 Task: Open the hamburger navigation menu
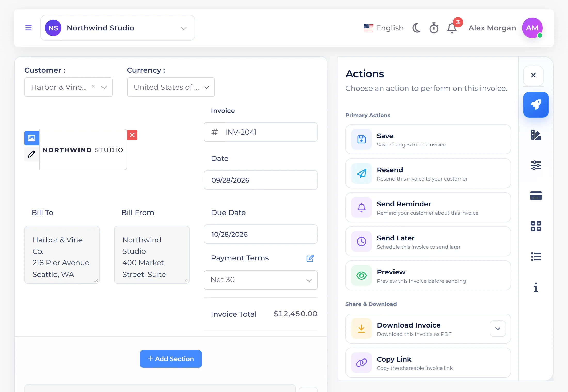point(28,28)
